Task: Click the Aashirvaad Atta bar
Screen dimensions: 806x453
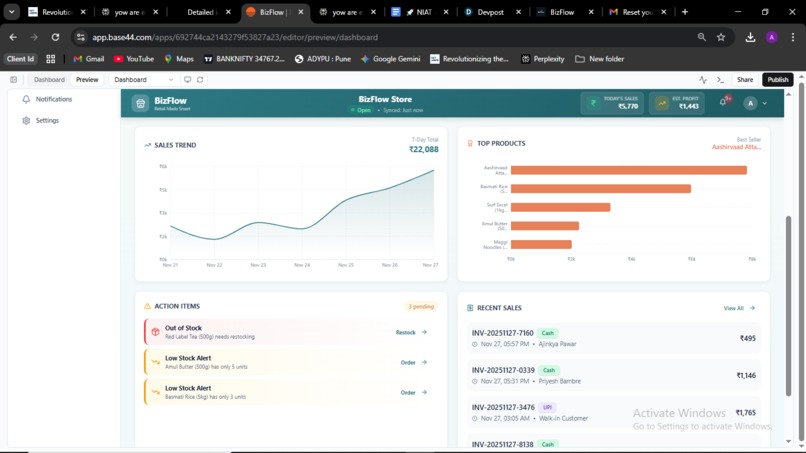Action: pos(629,170)
